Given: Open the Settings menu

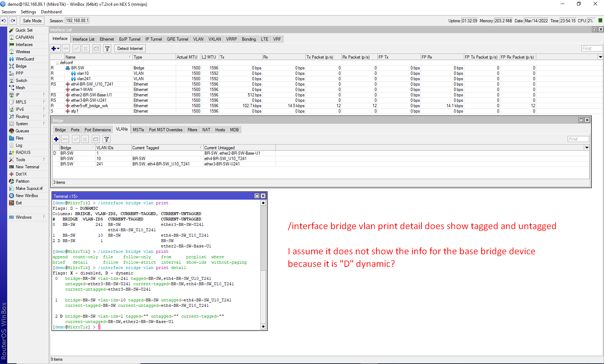Looking at the screenshot, I should click(x=28, y=12).
